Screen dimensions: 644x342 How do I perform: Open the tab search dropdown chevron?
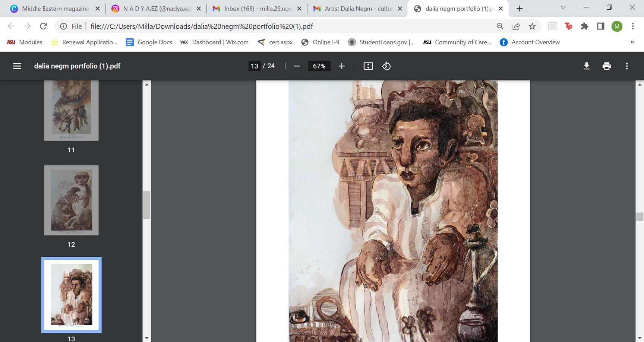pyautogui.click(x=563, y=7)
